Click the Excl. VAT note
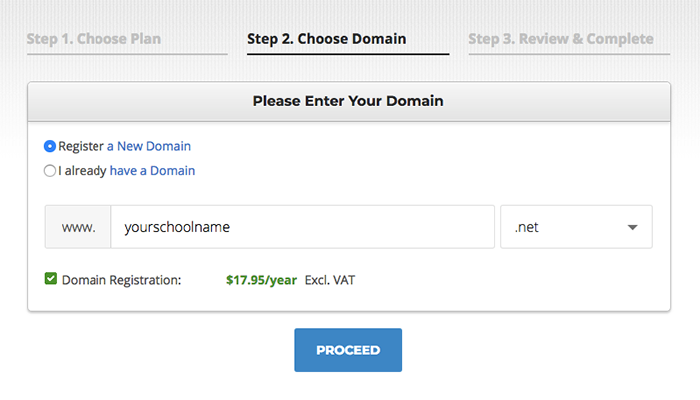700x400 pixels. tap(330, 280)
